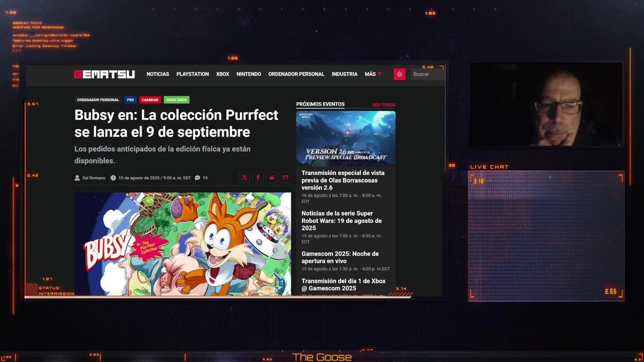Share article on Reddit icon
Viewport: 644px width, 362px height.
[272, 177]
